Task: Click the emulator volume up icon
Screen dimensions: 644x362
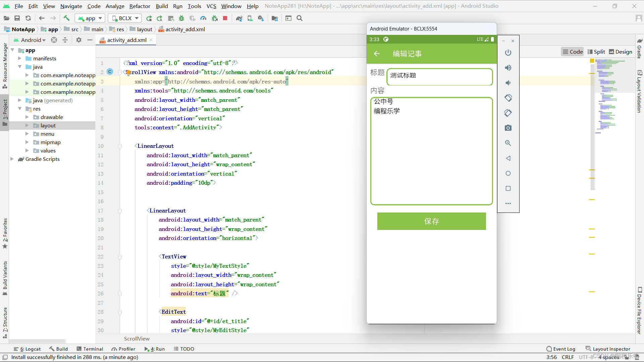Action: (508, 68)
